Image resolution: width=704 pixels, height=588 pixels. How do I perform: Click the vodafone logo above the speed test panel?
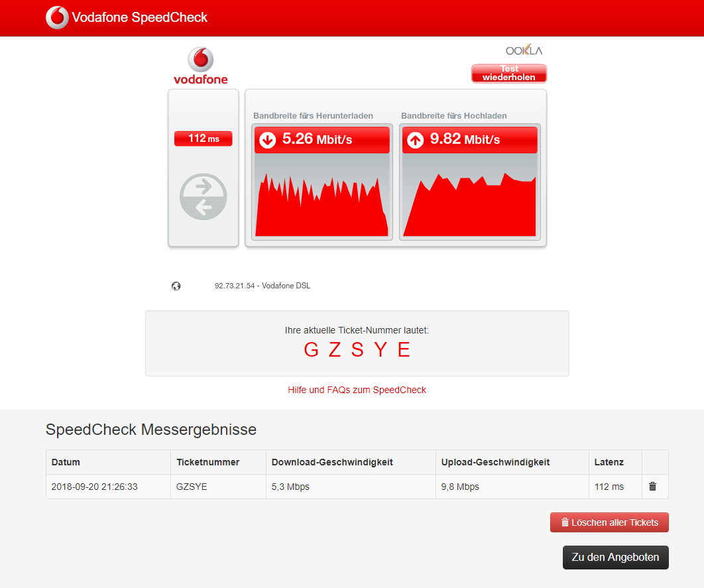click(x=201, y=66)
